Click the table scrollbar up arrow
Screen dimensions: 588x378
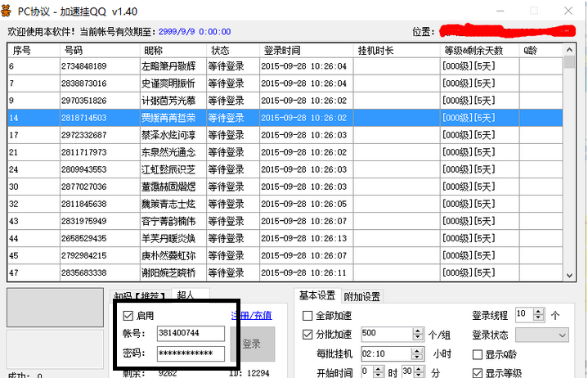(x=569, y=50)
